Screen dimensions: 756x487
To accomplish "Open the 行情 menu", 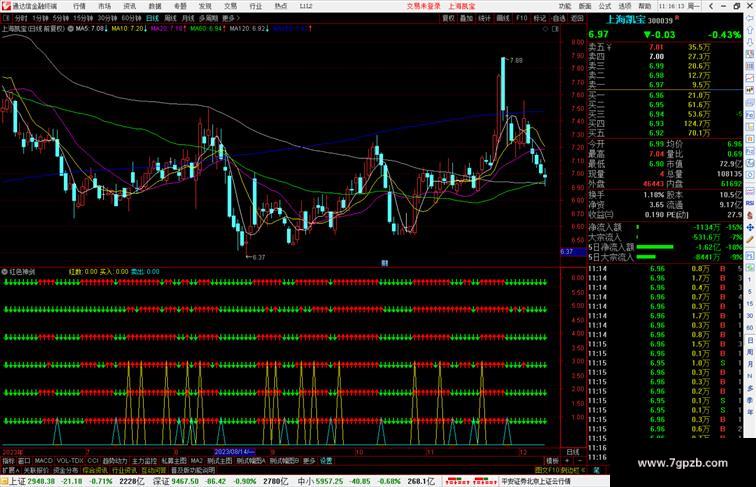I will coord(79,6).
